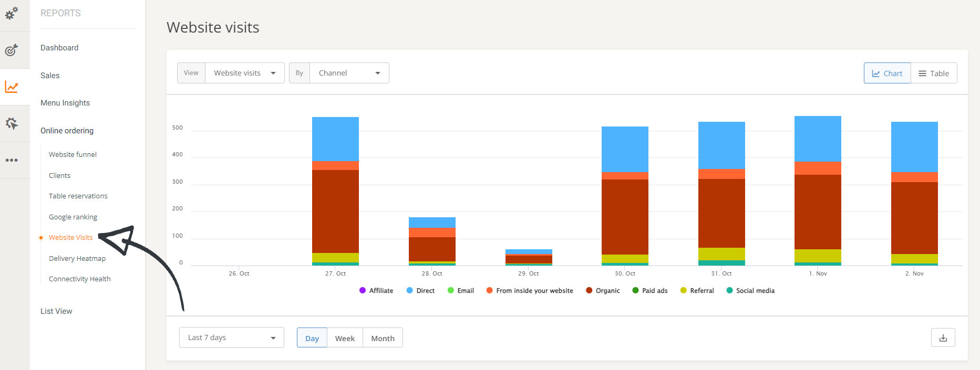Click the Social media legend color dot
Screen dimensions: 980x370
(729, 291)
